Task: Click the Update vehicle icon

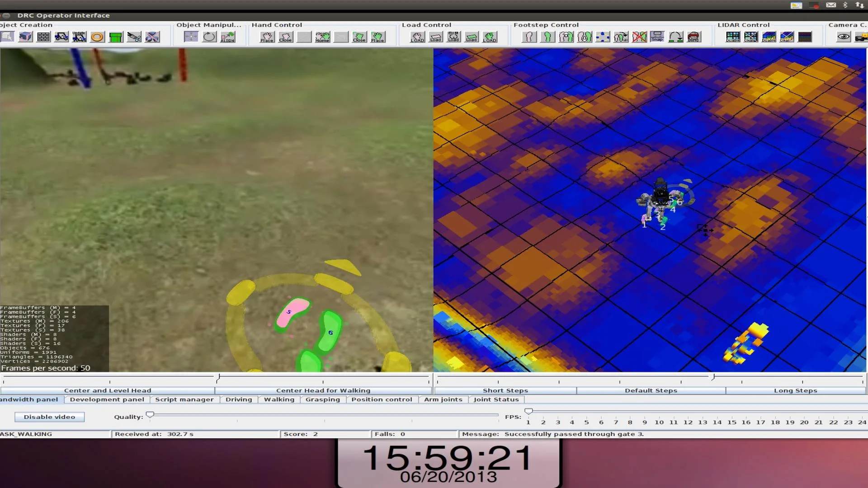Action: coord(80,37)
